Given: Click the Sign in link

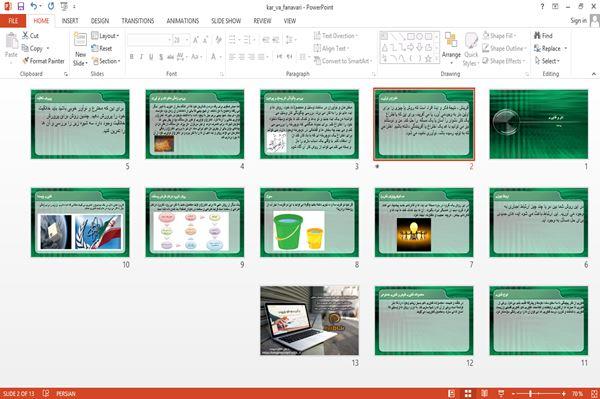Looking at the screenshot, I should (579, 21).
